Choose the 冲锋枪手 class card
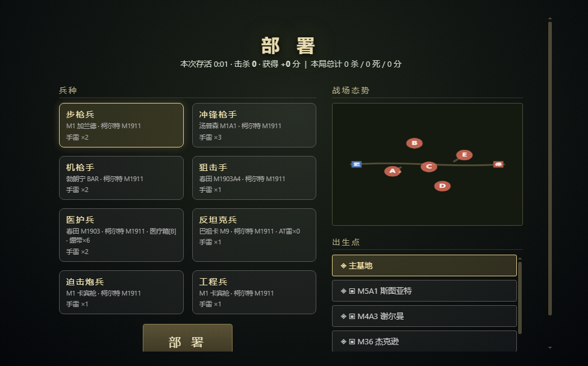Screen dimensions: 588x366 254,125
